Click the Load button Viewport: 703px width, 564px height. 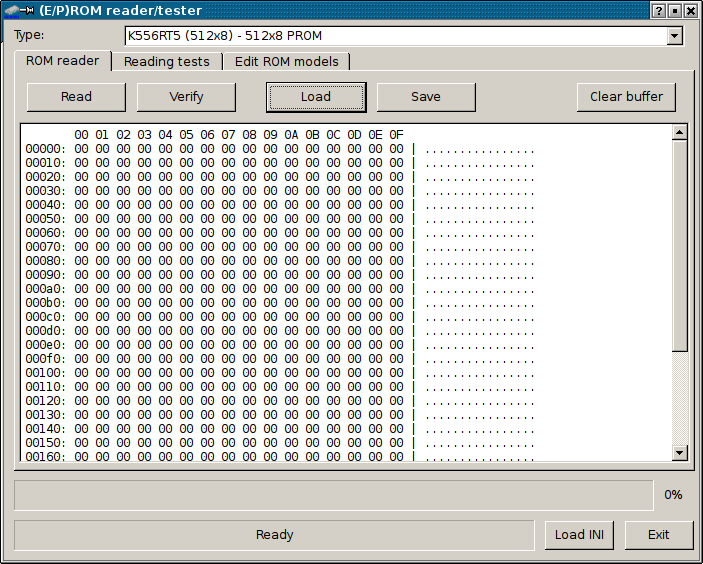(316, 97)
